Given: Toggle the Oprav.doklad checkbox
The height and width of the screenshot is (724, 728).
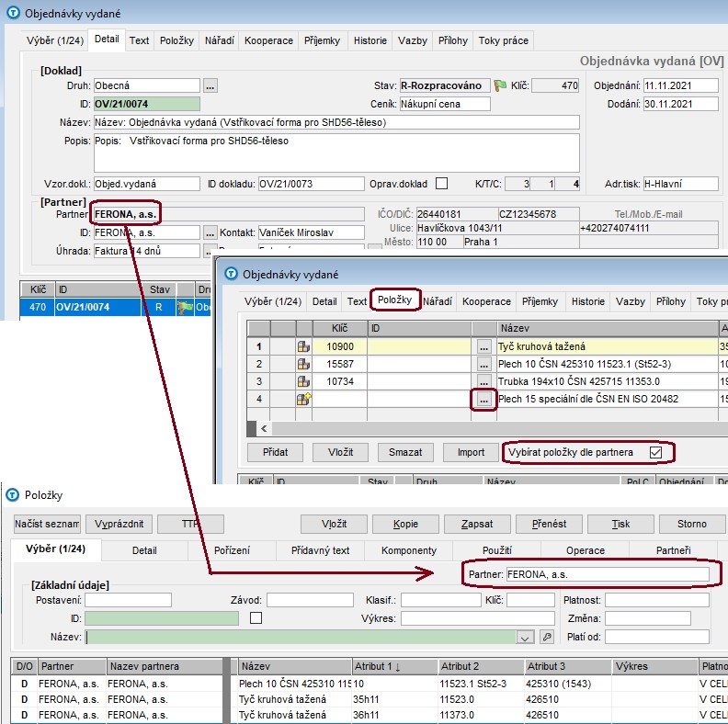Looking at the screenshot, I should coord(442,184).
